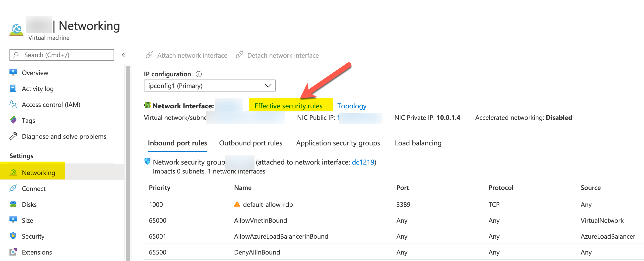Open Overview in the sidebar
The height and width of the screenshot is (261, 644).
pos(35,73)
